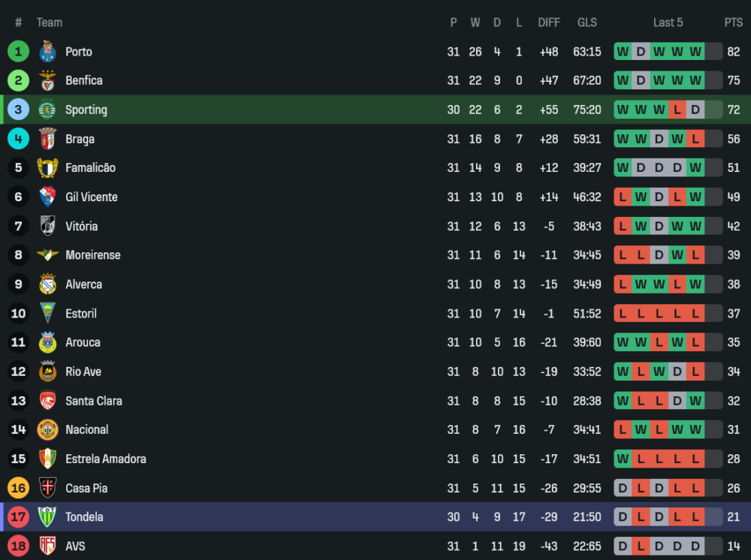Image resolution: width=751 pixels, height=560 pixels.
Task: Click the Estoril team crest icon
Action: pos(47,314)
